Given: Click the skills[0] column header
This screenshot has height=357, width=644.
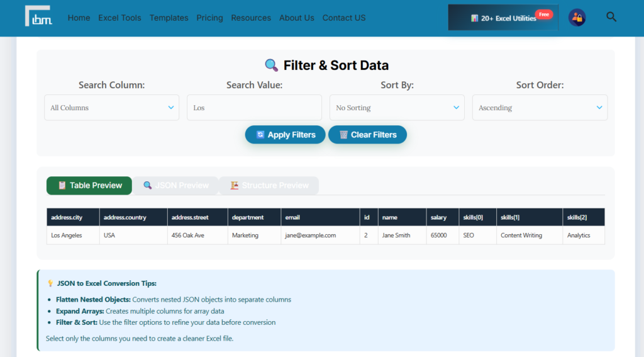Looking at the screenshot, I should point(478,217).
